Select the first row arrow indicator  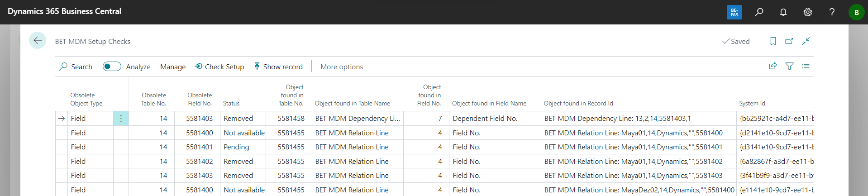point(62,119)
